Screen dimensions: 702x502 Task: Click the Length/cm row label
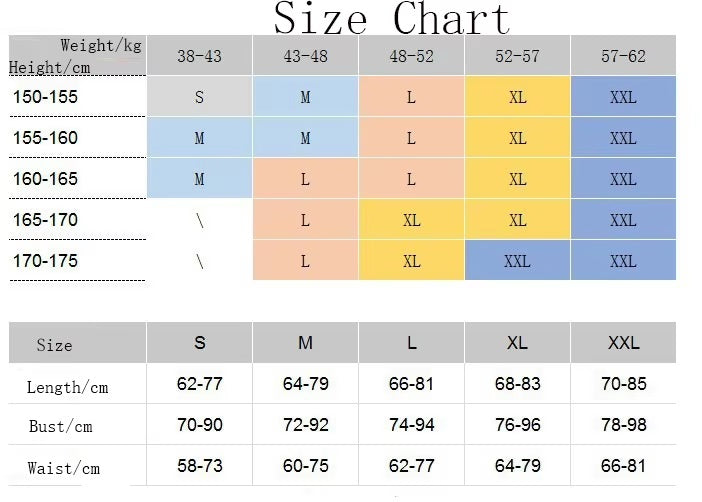tap(67, 387)
